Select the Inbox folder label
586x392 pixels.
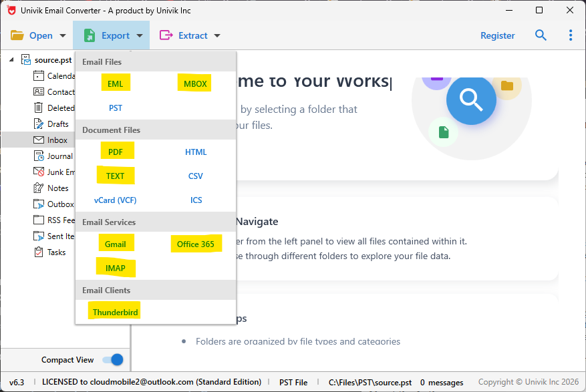57,140
